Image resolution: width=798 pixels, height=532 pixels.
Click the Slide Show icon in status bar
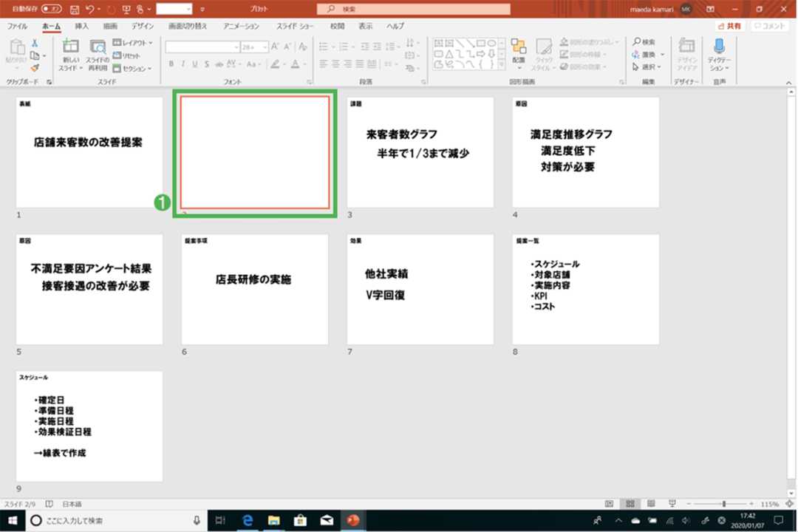[x=672, y=504]
